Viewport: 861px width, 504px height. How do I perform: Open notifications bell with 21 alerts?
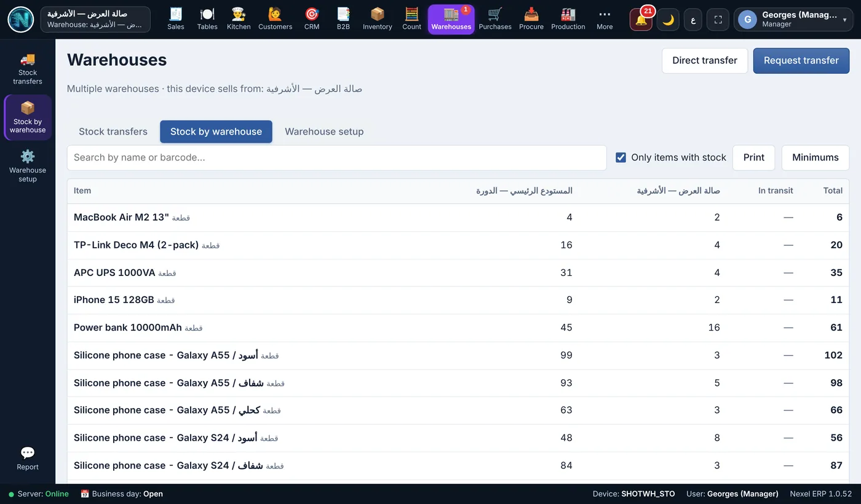(x=641, y=20)
